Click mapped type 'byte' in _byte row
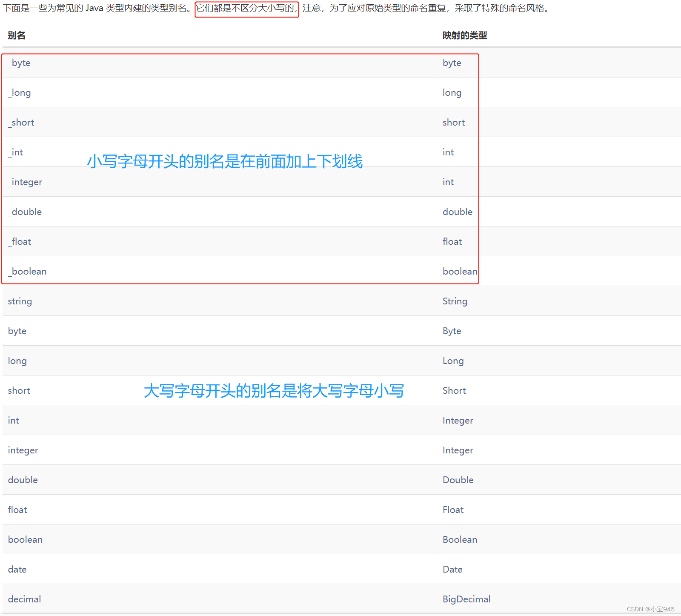The width and height of the screenshot is (681, 616). (452, 63)
